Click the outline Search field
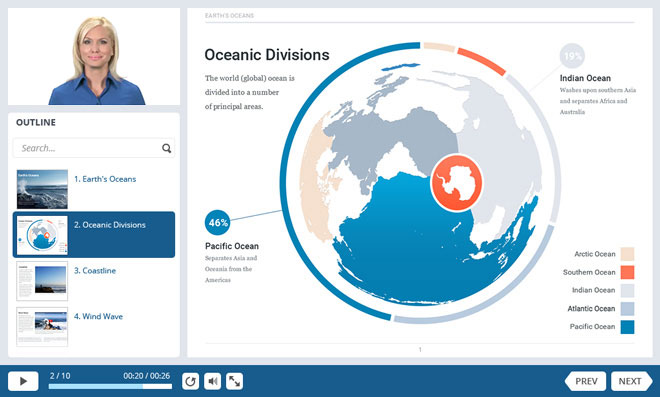This screenshot has width=660, height=397. tap(94, 148)
